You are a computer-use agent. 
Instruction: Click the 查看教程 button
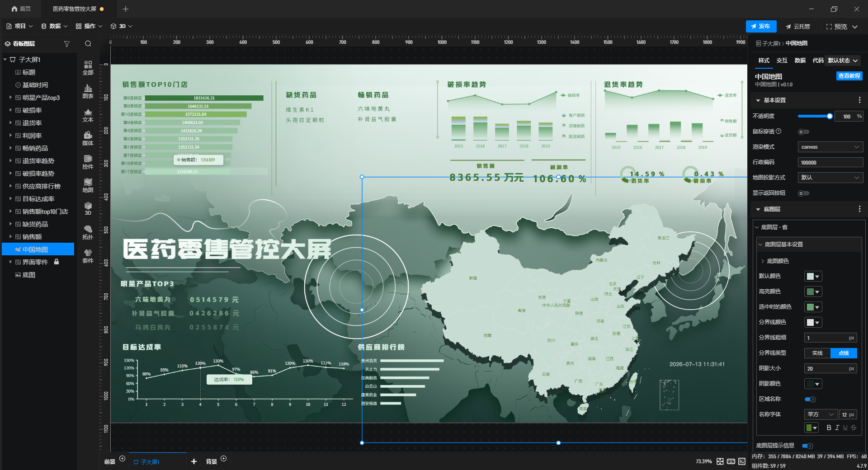tap(849, 76)
